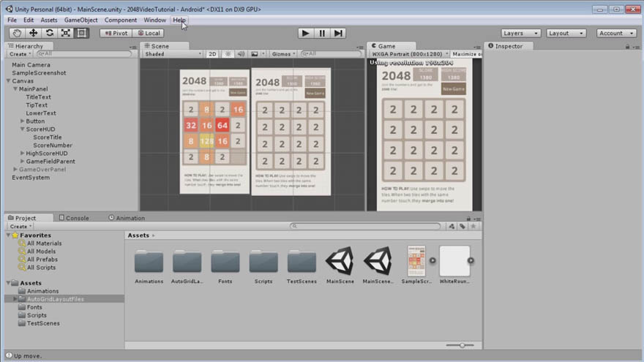
Task: Click the Play button
Action: (x=305, y=33)
